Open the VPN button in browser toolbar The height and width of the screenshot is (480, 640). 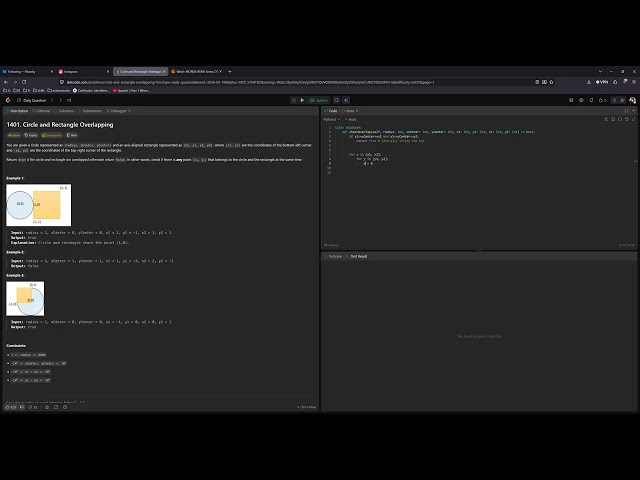[602, 82]
